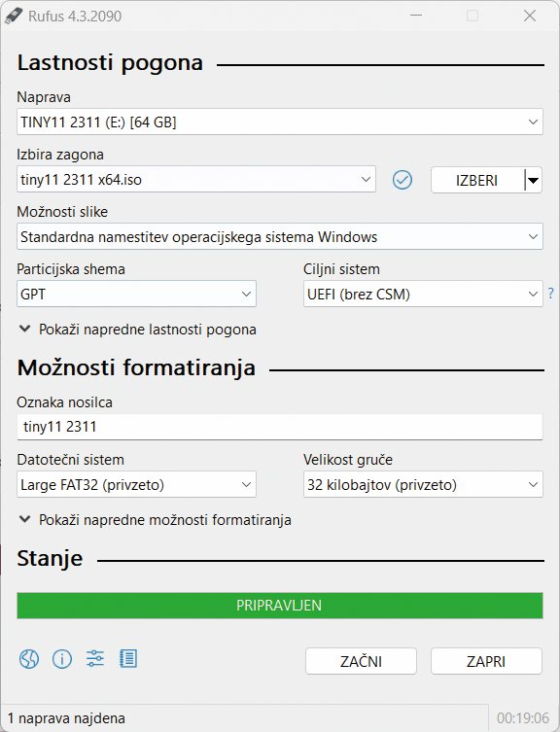Click the Oznaka nosilca text field
This screenshot has width=560, height=732.
[x=280, y=427]
